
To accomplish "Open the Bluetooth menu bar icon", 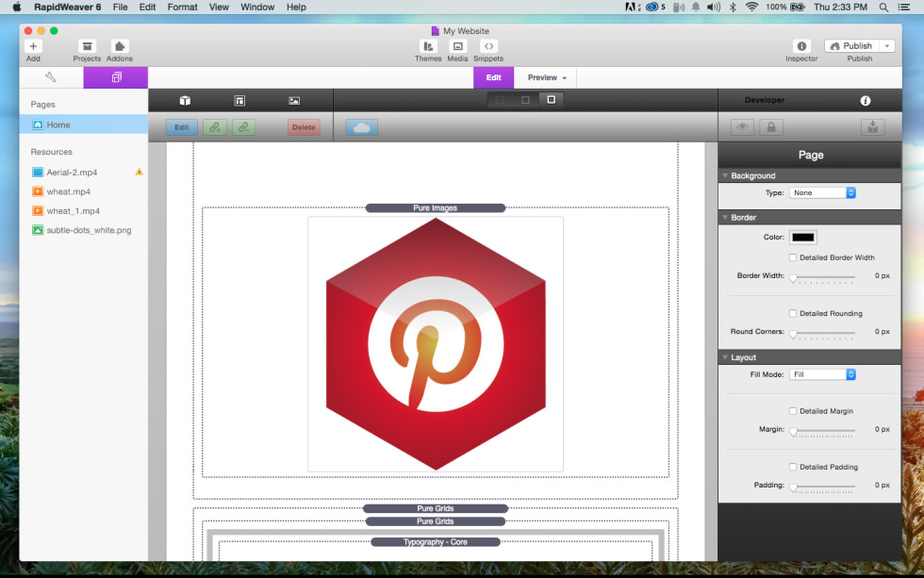I will pos(733,7).
